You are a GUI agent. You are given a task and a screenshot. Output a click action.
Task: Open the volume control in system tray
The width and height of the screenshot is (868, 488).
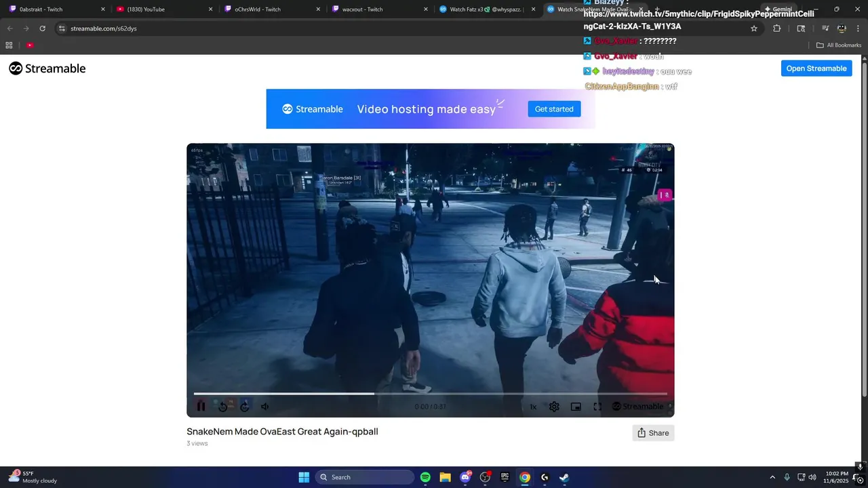click(x=812, y=477)
